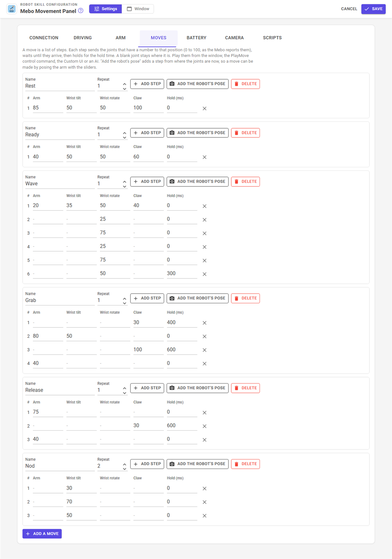
Task: Remove step 3 of the Wave move
Action: 204,233
